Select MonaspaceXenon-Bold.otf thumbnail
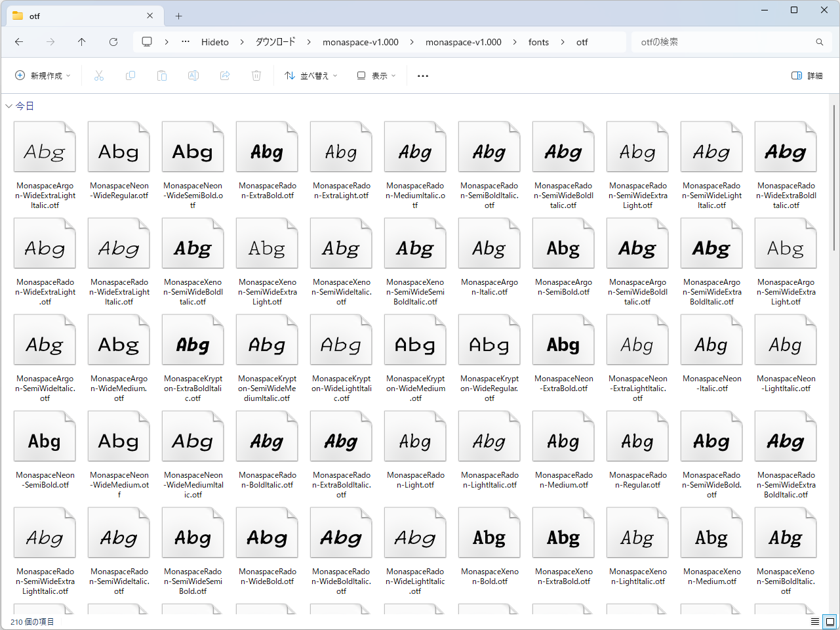840x630 pixels. pos(489,532)
